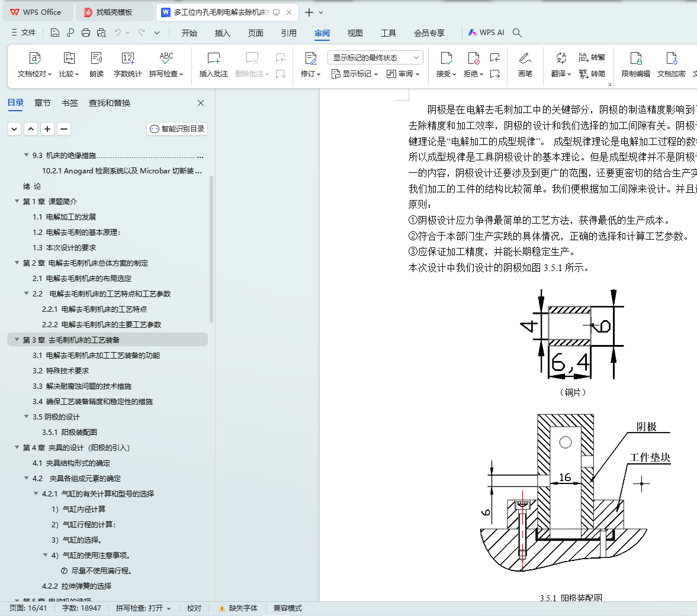Click the search magnifier icon
The height and width of the screenshot is (616, 697).
point(517,33)
